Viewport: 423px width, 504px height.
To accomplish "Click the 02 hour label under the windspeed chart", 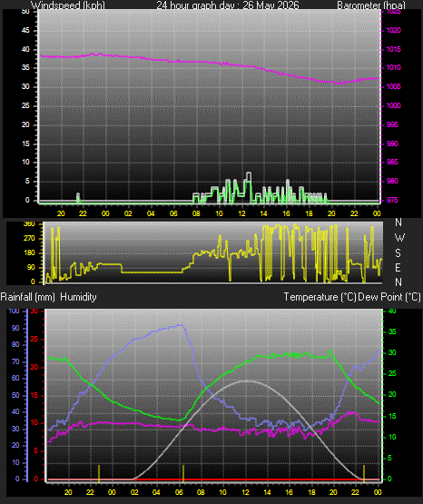I will click(x=128, y=213).
